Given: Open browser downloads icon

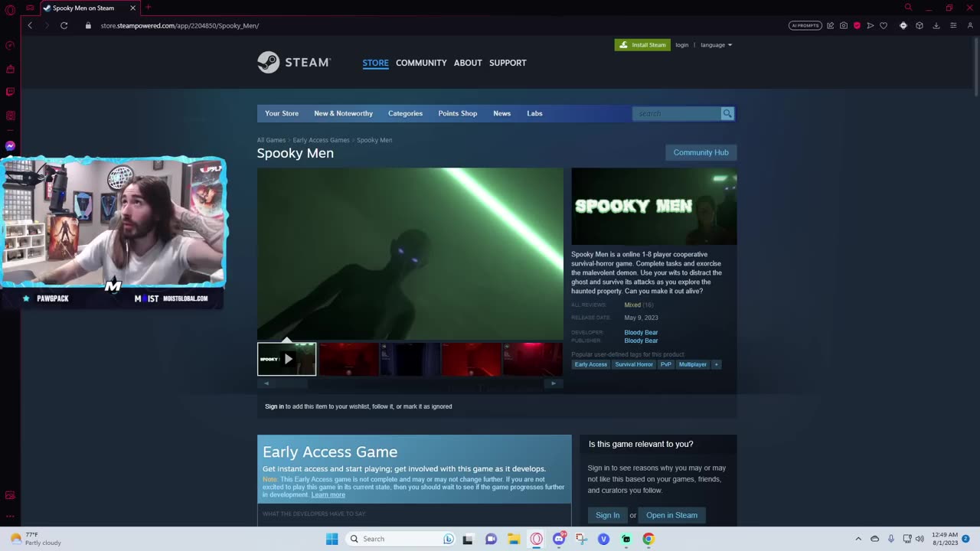Looking at the screenshot, I should 936,25.
